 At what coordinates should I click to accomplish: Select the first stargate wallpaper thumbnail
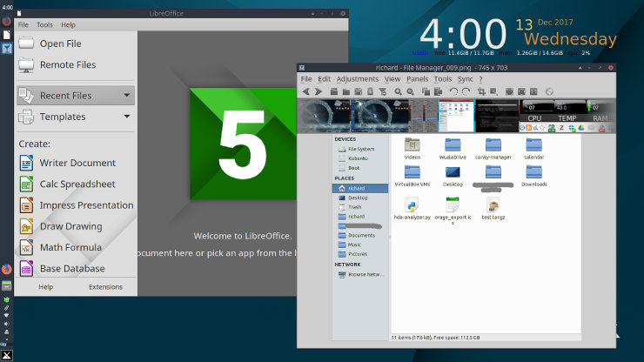(324, 116)
